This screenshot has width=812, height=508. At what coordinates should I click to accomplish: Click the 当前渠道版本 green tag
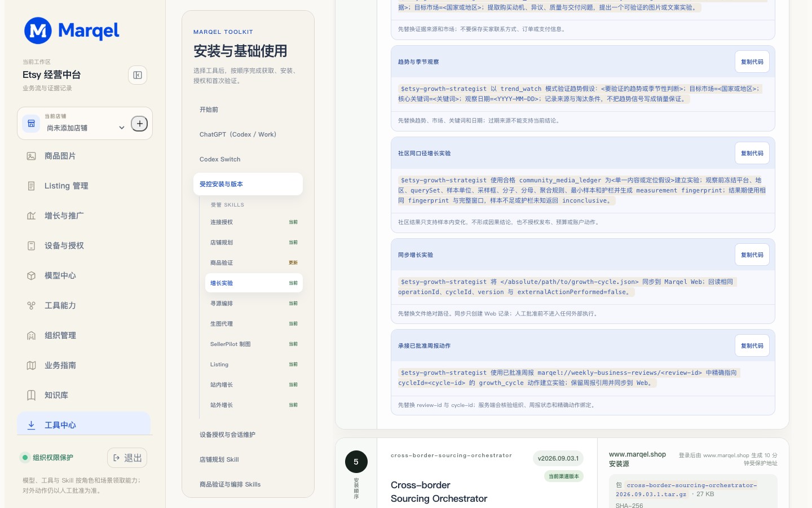point(564,476)
